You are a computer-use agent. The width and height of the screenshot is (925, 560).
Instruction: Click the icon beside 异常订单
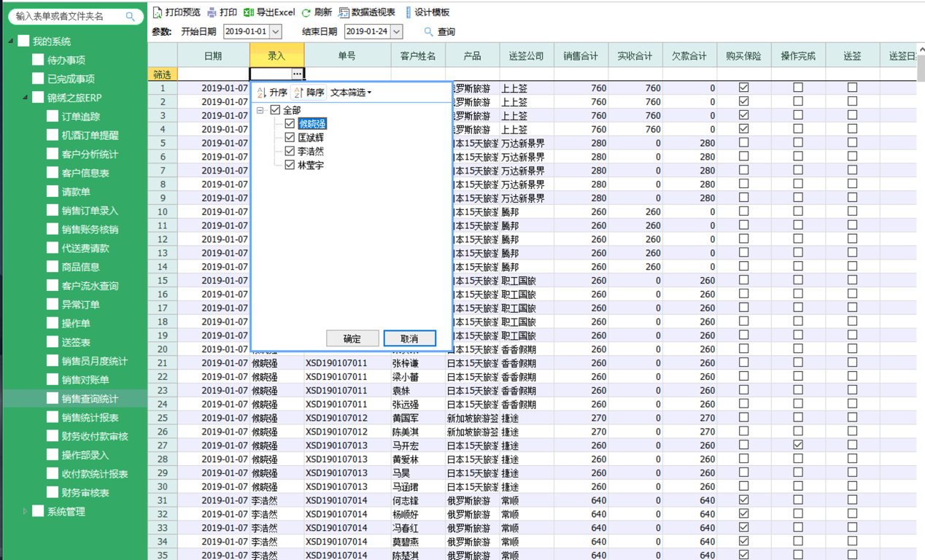click(x=53, y=304)
